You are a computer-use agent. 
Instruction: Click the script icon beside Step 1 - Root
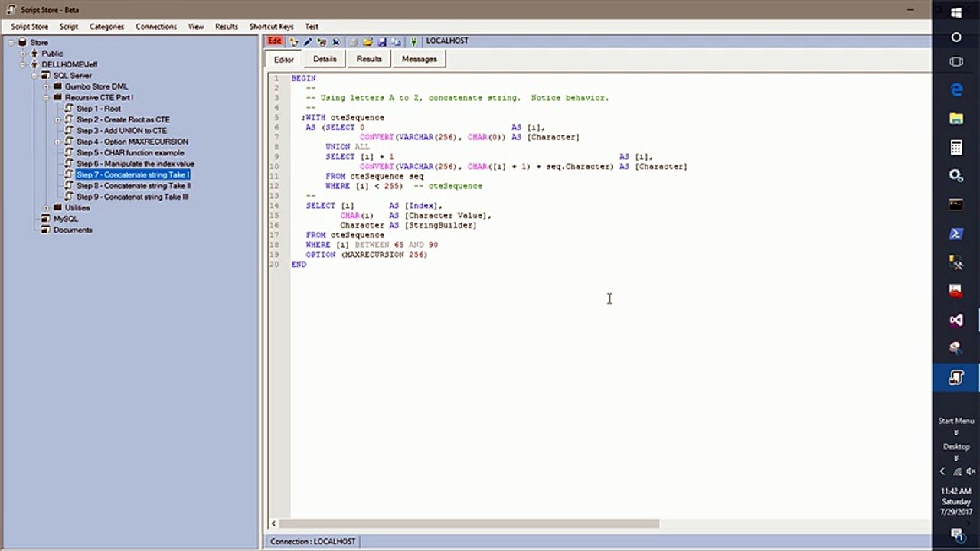(69, 109)
